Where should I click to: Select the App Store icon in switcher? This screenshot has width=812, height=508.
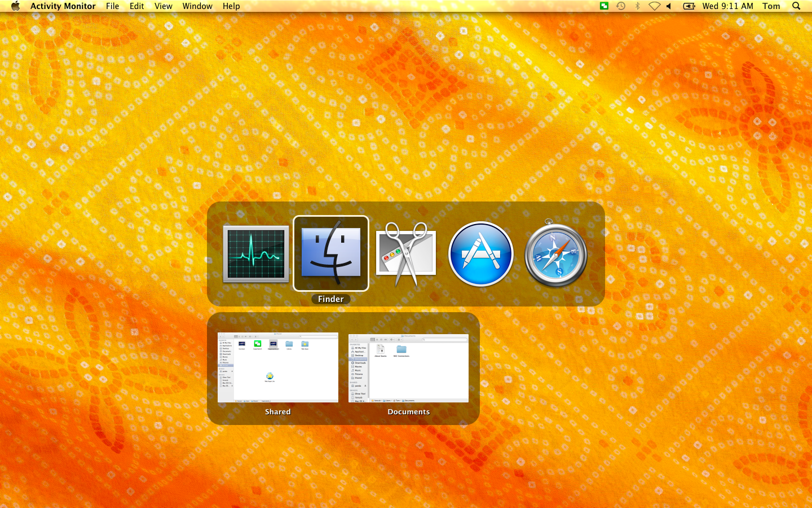481,254
